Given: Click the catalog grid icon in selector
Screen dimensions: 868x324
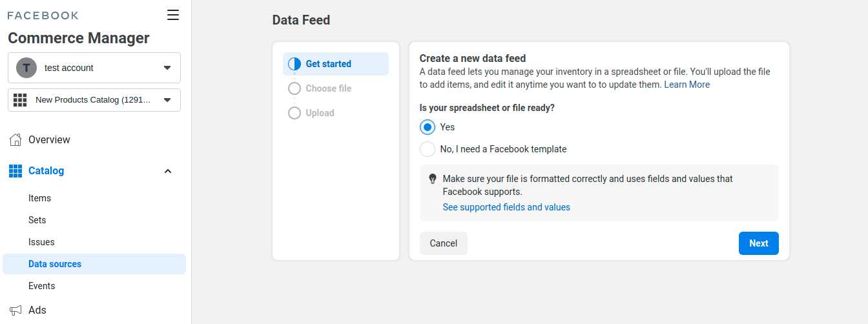Looking at the screenshot, I should click(20, 100).
